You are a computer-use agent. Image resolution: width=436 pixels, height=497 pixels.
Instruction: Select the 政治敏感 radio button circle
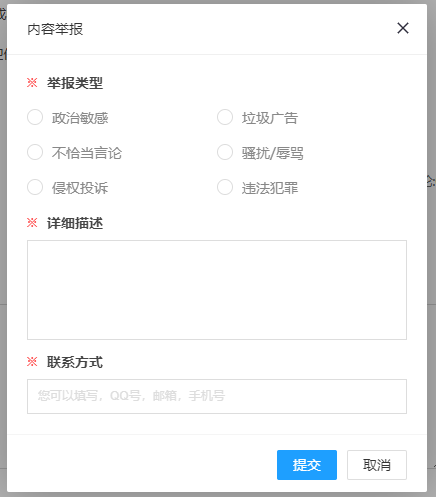(35, 117)
